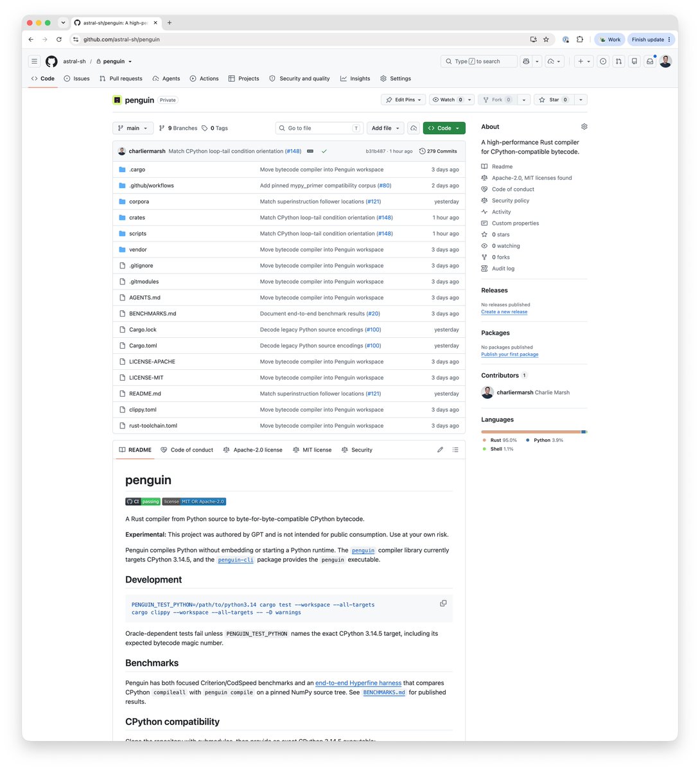Click Publish your first package link
The width and height of the screenshot is (700, 770).
(509, 354)
